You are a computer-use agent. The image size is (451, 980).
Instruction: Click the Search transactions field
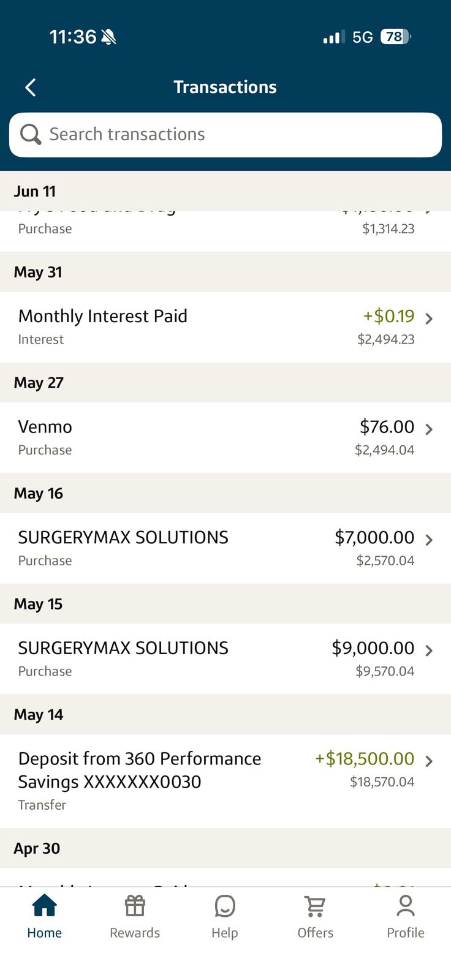[x=225, y=135]
